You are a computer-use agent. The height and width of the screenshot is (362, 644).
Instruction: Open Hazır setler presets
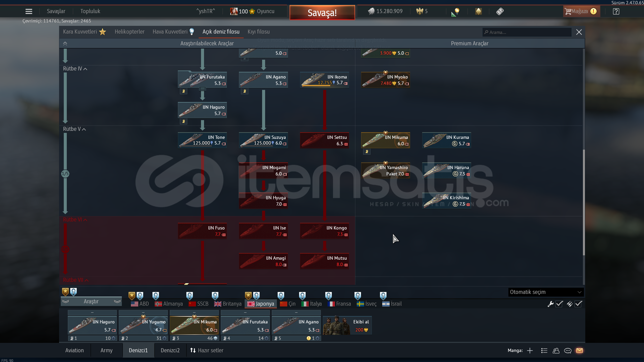pyautogui.click(x=207, y=351)
